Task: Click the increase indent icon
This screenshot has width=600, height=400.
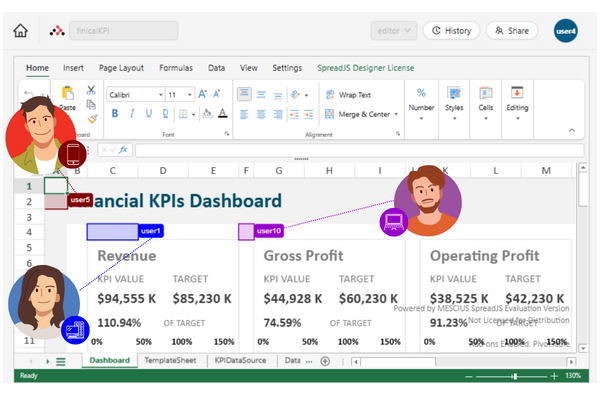Action: (308, 114)
